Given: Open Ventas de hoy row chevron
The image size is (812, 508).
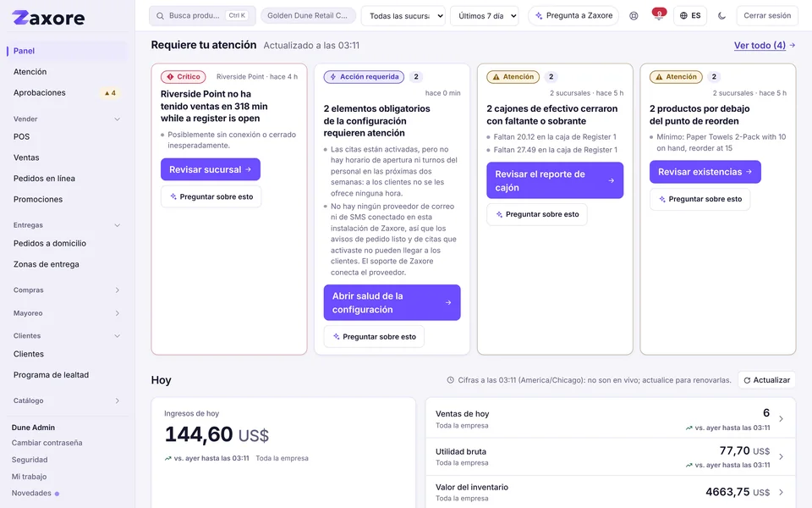Looking at the screenshot, I should pos(781,419).
